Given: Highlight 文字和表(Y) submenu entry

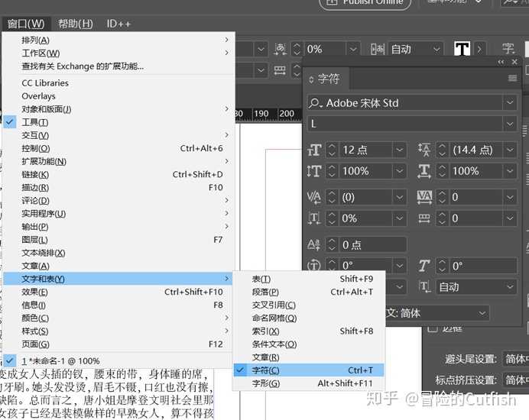Looking at the screenshot, I should click(118, 279).
